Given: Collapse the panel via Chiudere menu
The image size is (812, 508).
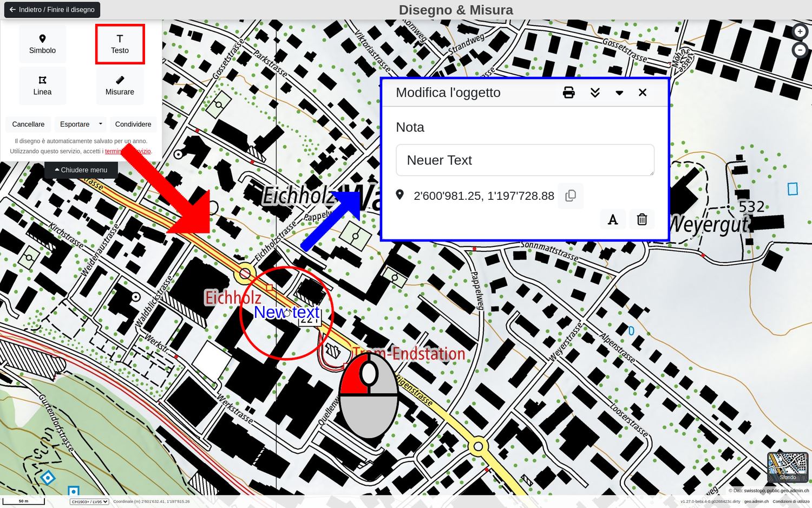Looking at the screenshot, I should (81, 170).
